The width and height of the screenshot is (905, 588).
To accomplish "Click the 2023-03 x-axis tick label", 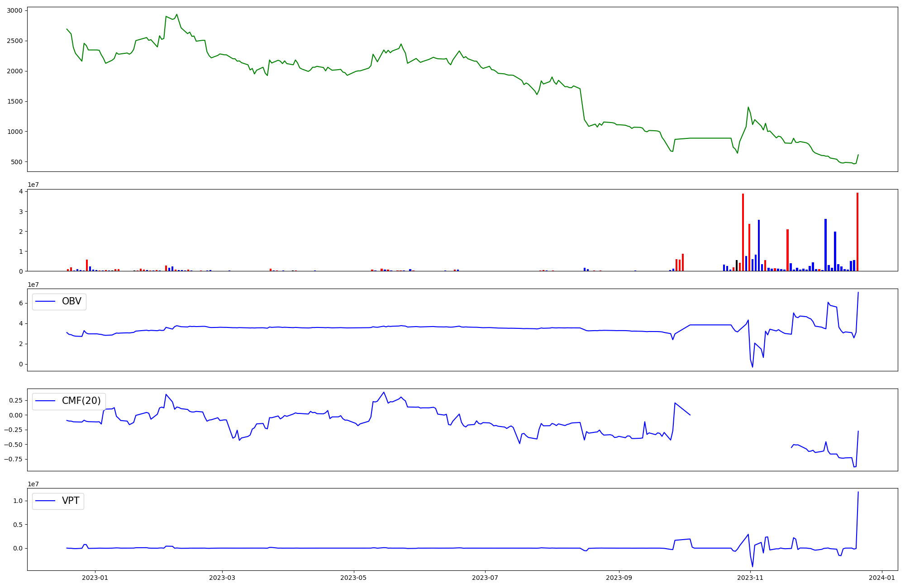I will tap(222, 578).
